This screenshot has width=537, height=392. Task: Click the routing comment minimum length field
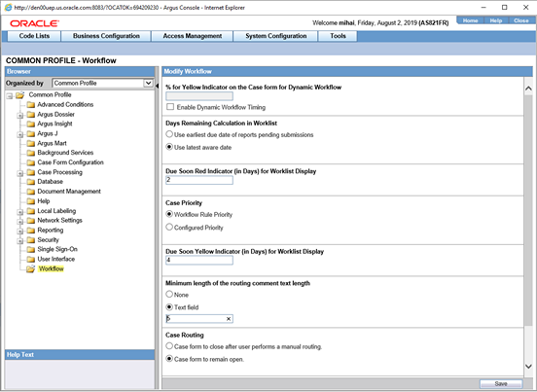click(x=199, y=319)
